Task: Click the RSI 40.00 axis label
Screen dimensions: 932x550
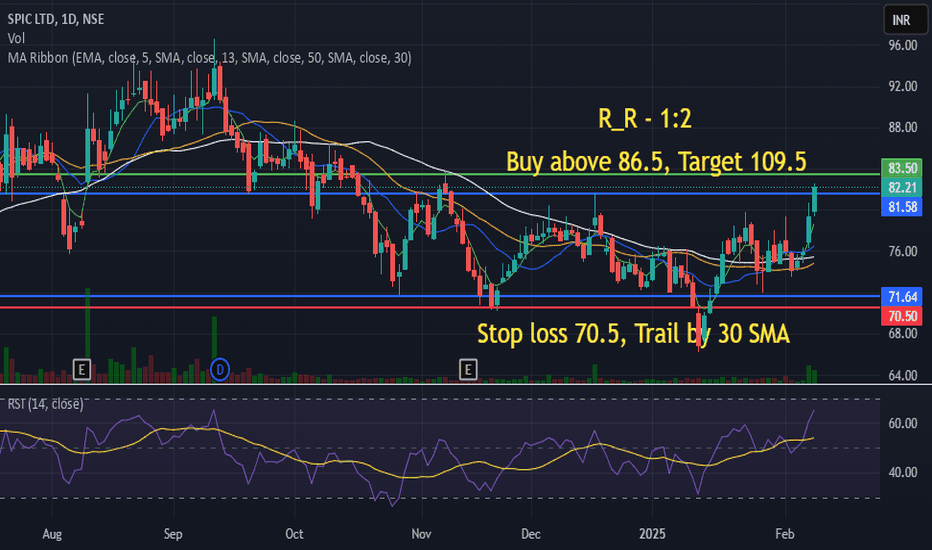Action: point(903,472)
